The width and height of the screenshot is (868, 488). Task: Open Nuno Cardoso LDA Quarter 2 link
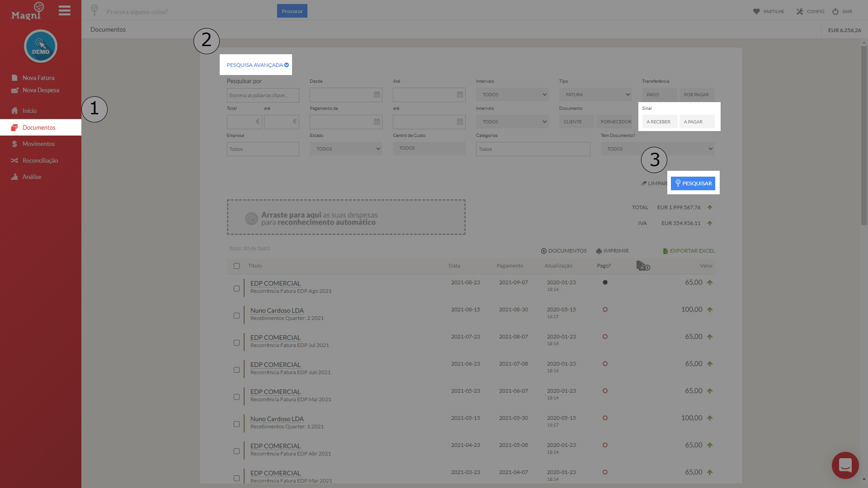point(277,310)
